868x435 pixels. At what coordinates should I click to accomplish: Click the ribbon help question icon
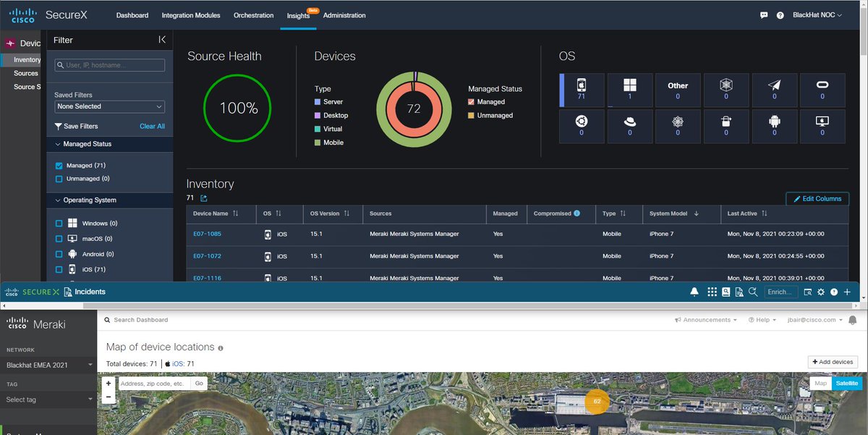pos(834,292)
